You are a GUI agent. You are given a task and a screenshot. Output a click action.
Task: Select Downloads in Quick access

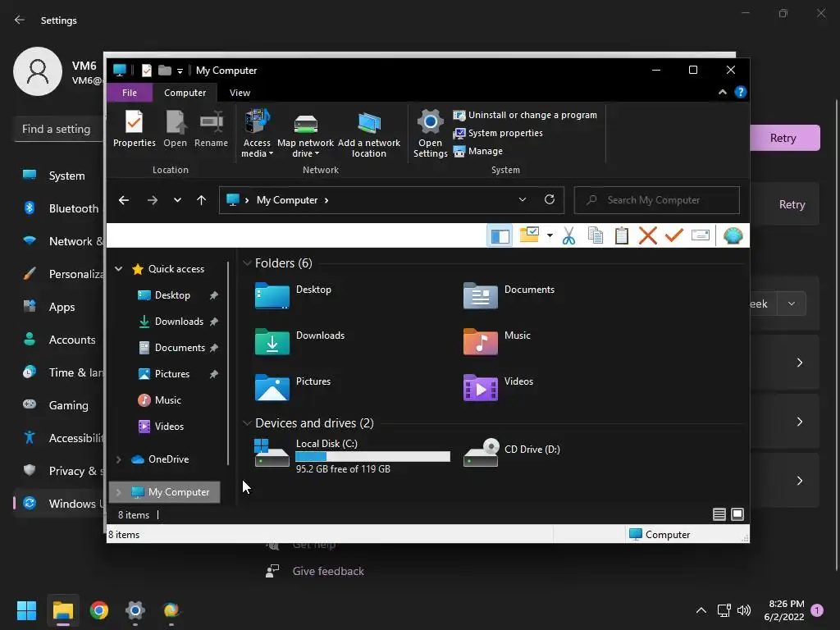coord(179,322)
